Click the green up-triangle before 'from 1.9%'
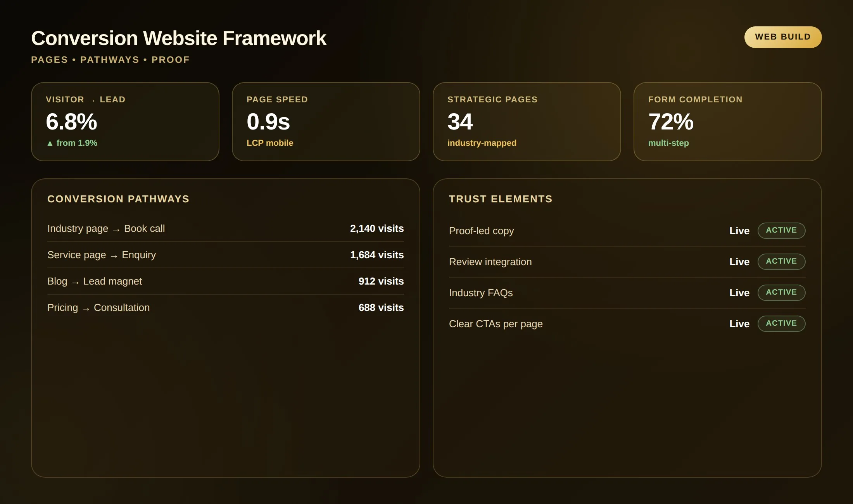 (50, 143)
